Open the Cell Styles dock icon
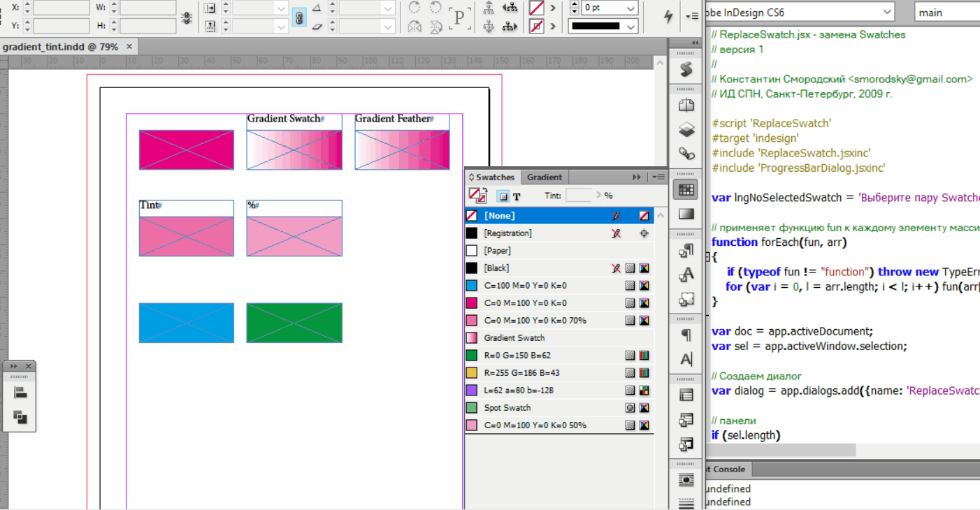980x510 pixels. tap(686, 444)
